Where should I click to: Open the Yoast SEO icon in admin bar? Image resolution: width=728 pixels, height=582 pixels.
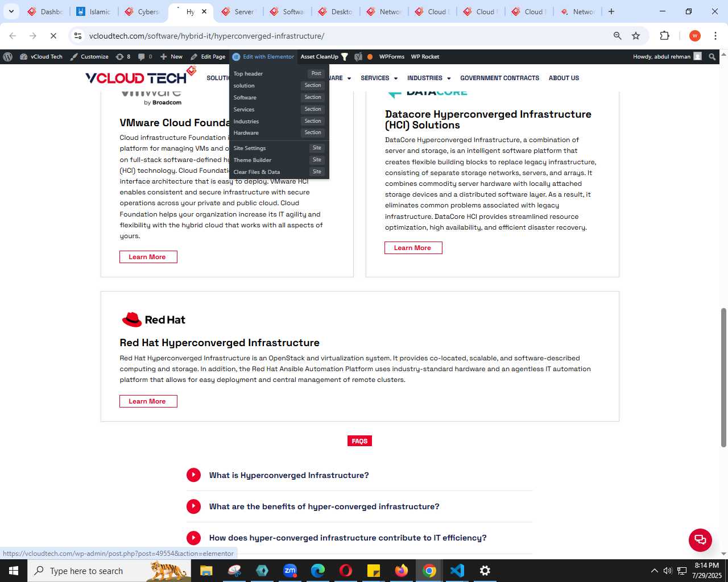pos(358,57)
